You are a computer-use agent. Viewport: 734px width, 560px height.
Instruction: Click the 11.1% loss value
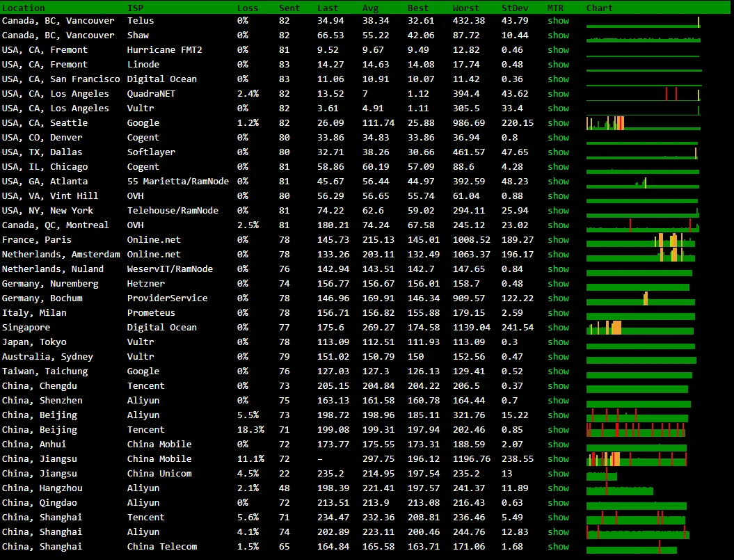point(250,459)
